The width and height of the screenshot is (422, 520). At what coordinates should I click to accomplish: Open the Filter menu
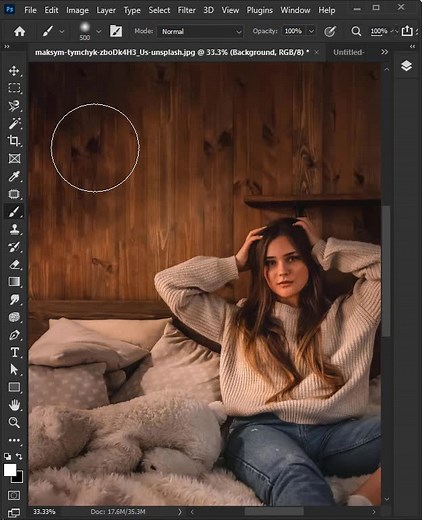[186, 10]
